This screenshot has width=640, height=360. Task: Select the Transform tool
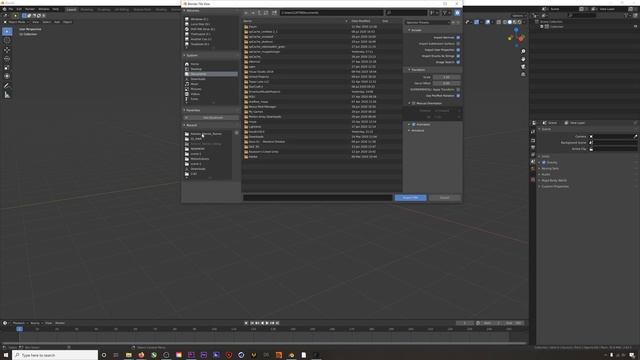7,76
